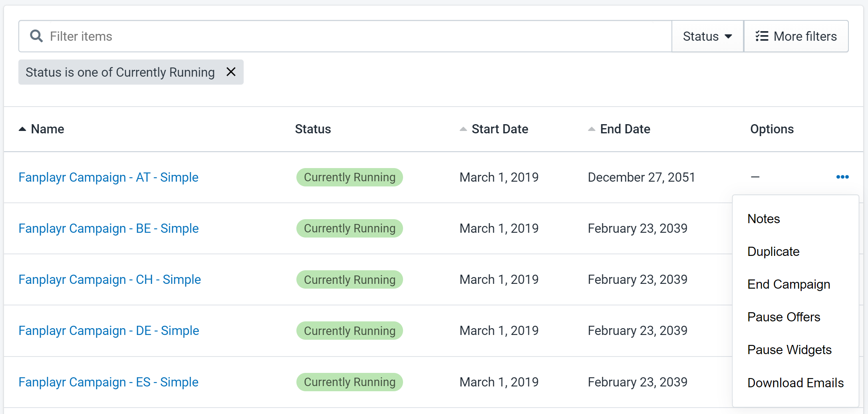The image size is (868, 414).
Task: Open Fanplayr Campaign - ES - Simple
Action: [108, 382]
